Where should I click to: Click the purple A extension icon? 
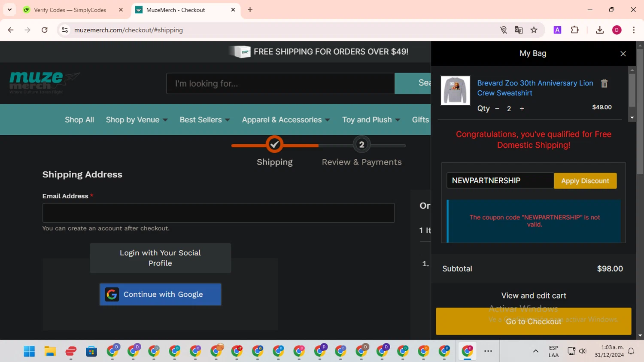(x=557, y=30)
